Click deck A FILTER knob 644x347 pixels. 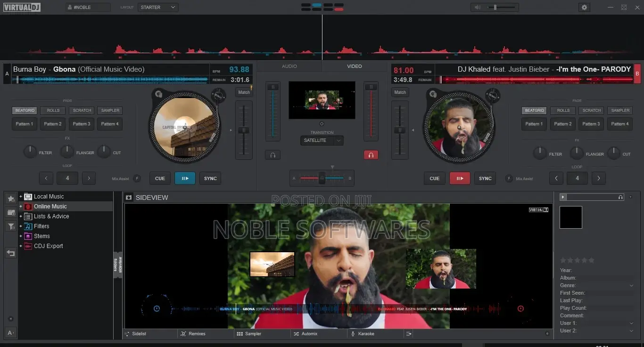click(30, 152)
